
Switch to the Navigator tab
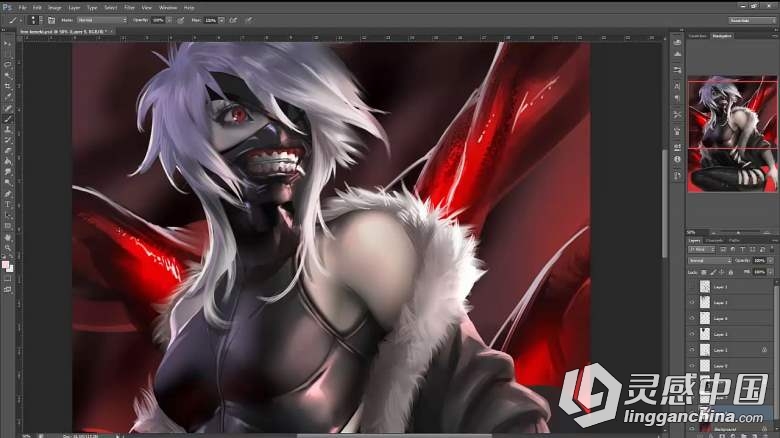tap(722, 36)
